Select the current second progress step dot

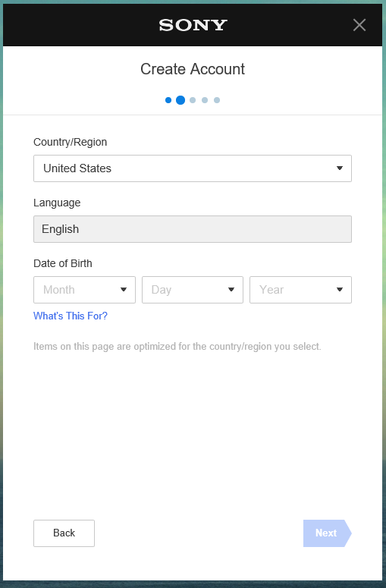pos(180,100)
